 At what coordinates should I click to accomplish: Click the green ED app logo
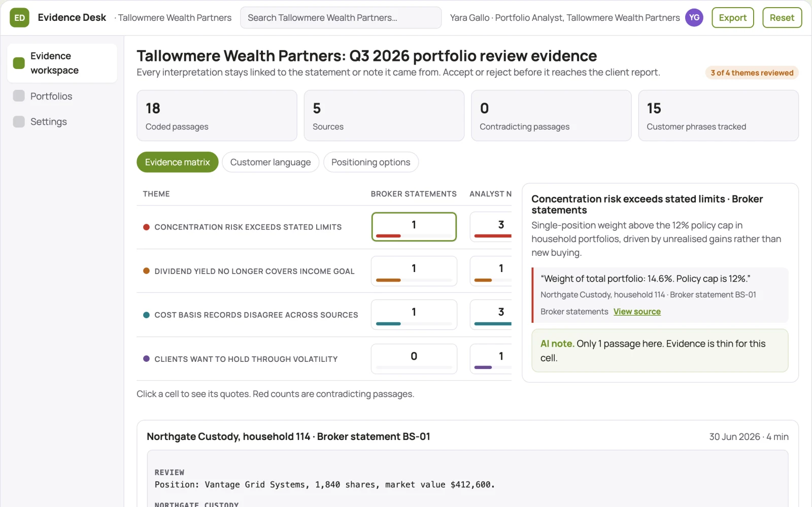pyautogui.click(x=19, y=18)
